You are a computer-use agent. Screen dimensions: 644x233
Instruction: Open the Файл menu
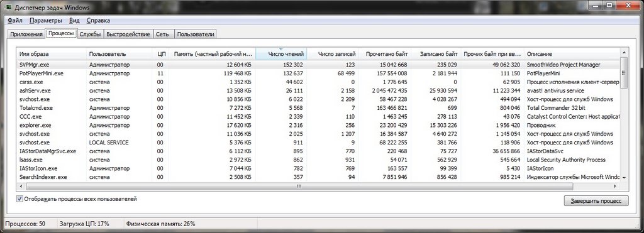15,21
